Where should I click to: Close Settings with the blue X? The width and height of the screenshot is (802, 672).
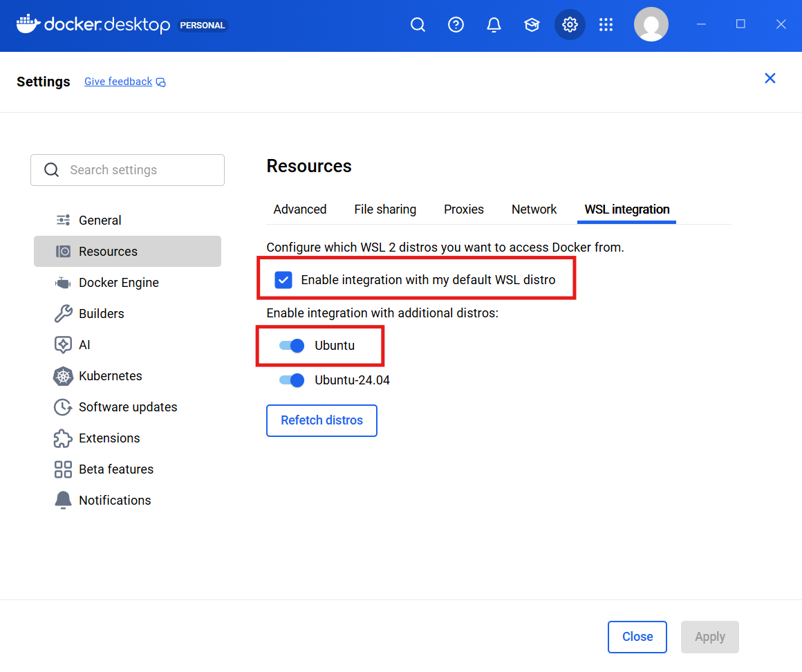point(770,78)
